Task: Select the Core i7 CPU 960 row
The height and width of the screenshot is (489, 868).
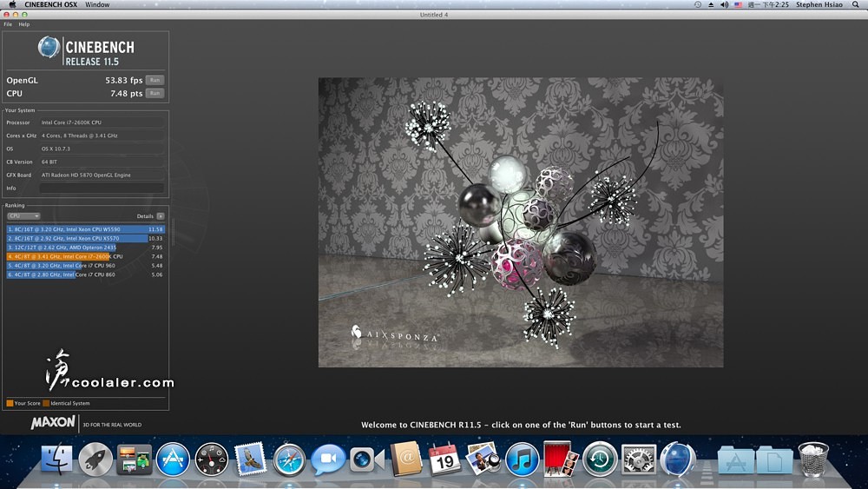Action: [85, 265]
